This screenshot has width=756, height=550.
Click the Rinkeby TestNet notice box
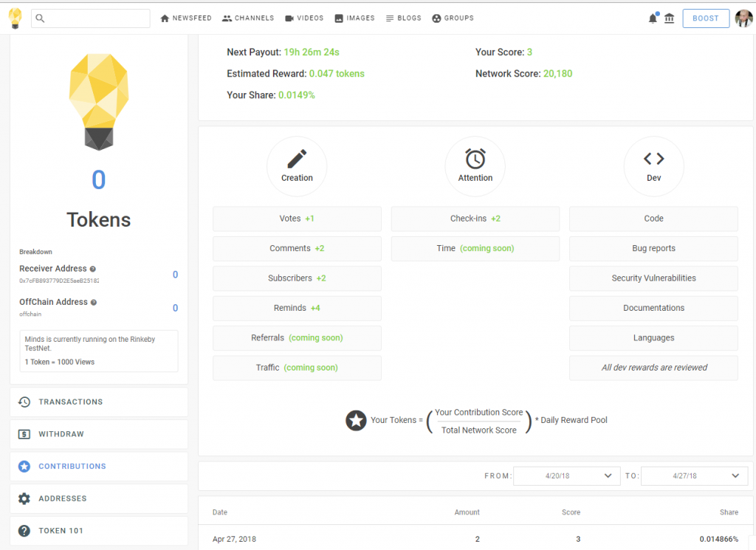click(x=99, y=351)
